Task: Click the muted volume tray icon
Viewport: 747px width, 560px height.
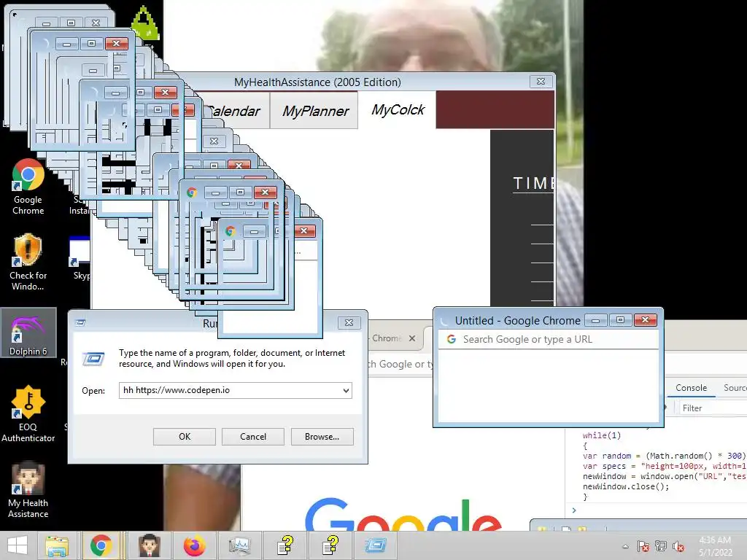Action: click(679, 546)
